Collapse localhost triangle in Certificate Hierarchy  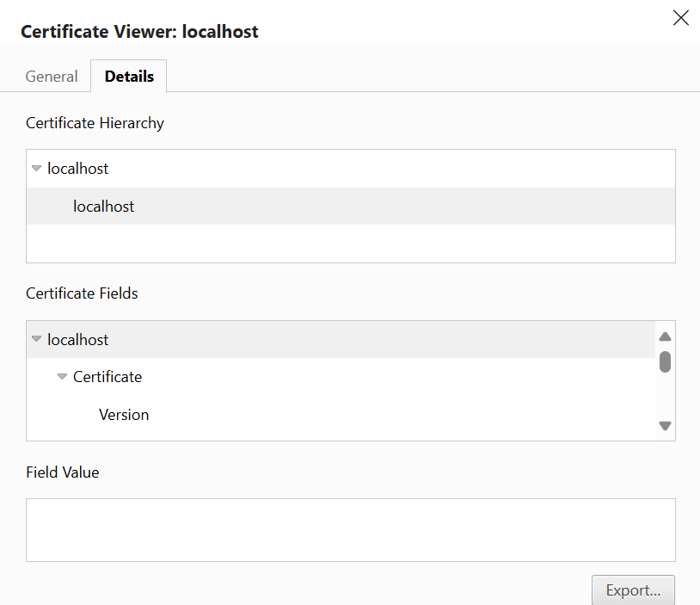[x=36, y=169]
